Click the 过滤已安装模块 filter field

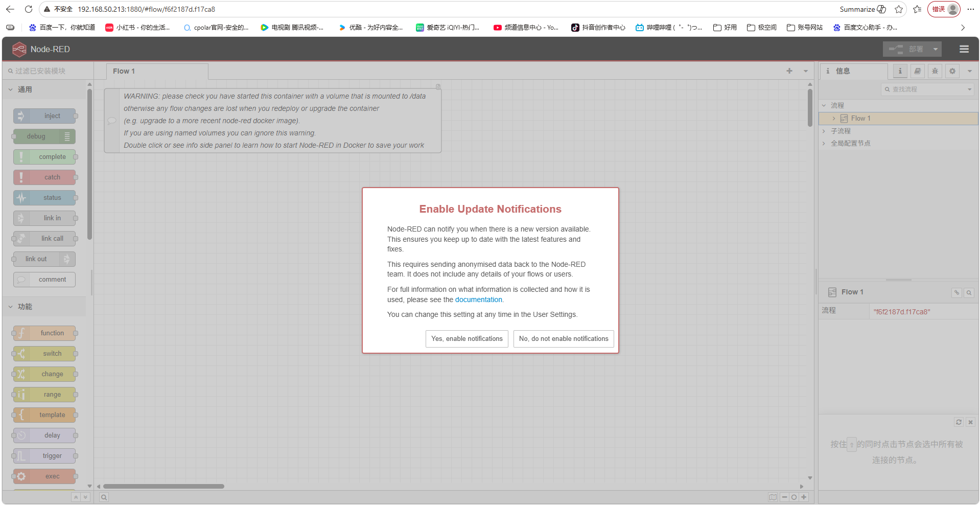[x=49, y=71]
